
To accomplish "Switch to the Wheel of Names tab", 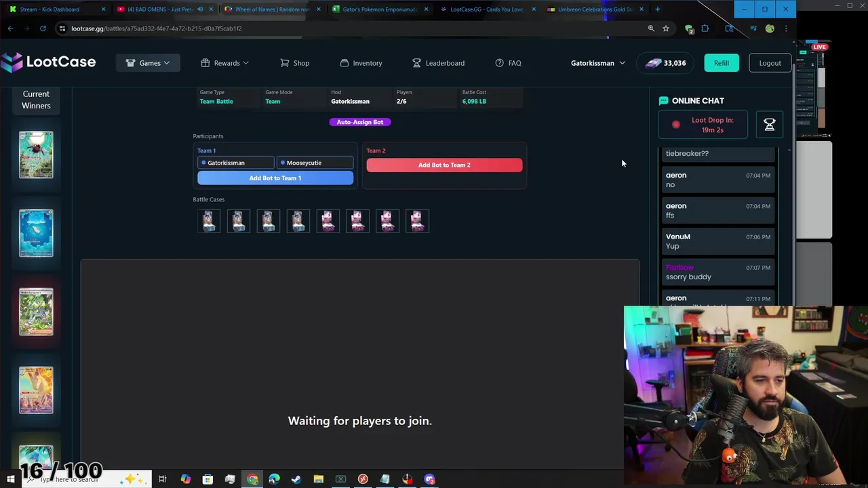I will [x=271, y=9].
